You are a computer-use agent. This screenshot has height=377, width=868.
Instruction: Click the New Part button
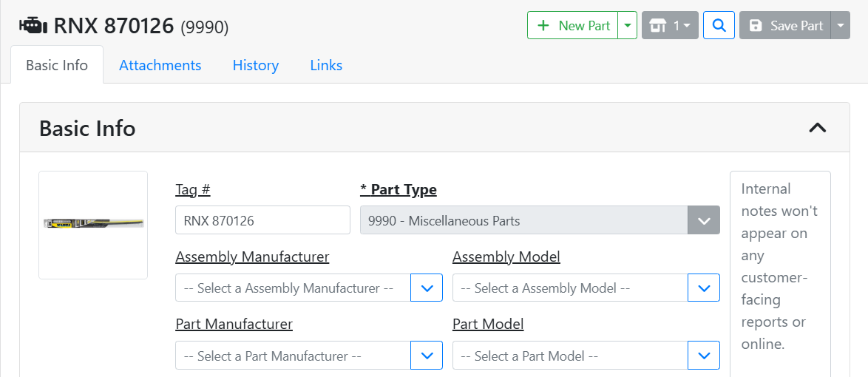point(573,25)
